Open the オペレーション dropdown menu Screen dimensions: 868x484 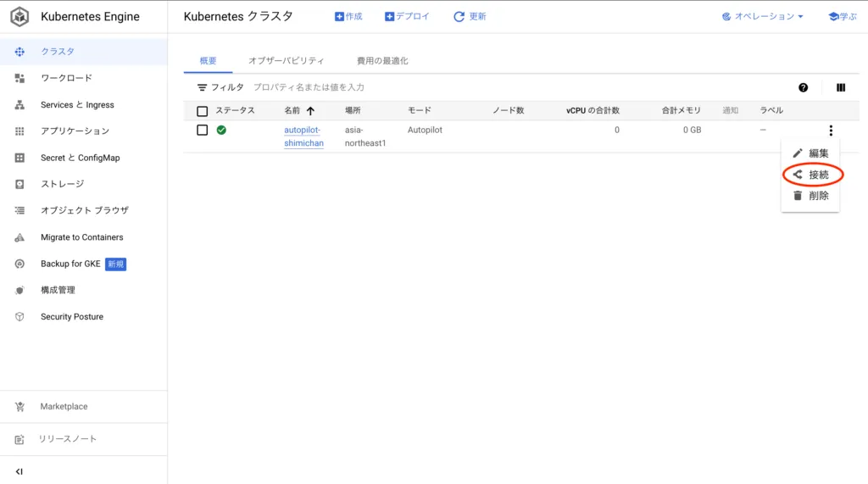(762, 17)
